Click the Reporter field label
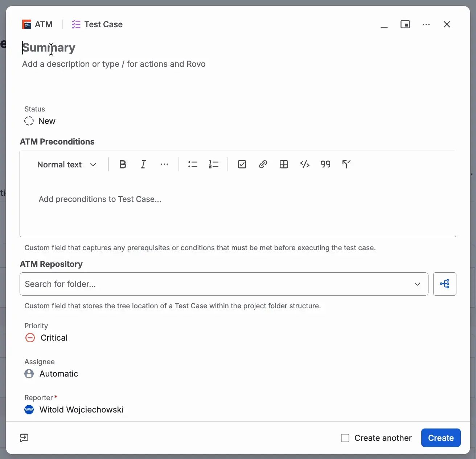The height and width of the screenshot is (459, 476). click(38, 398)
